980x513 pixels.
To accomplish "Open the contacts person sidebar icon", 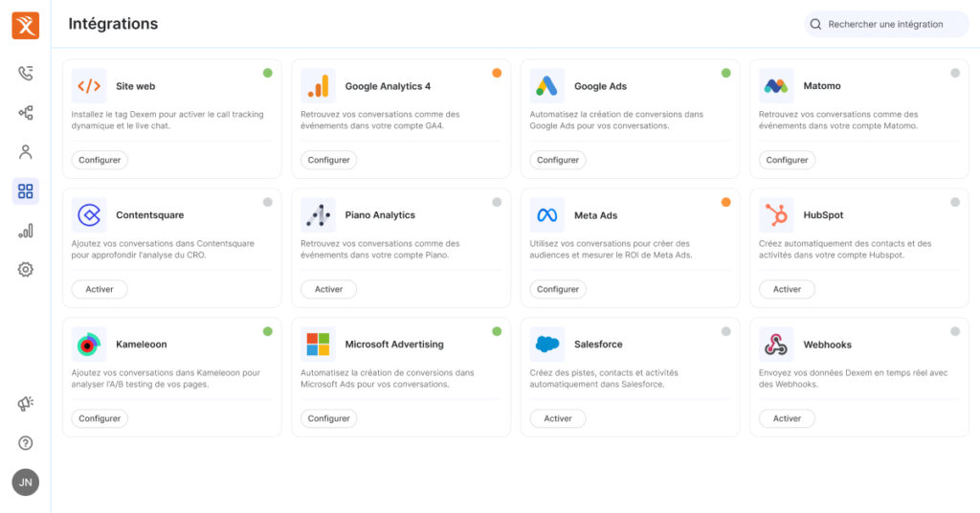I will (26, 152).
